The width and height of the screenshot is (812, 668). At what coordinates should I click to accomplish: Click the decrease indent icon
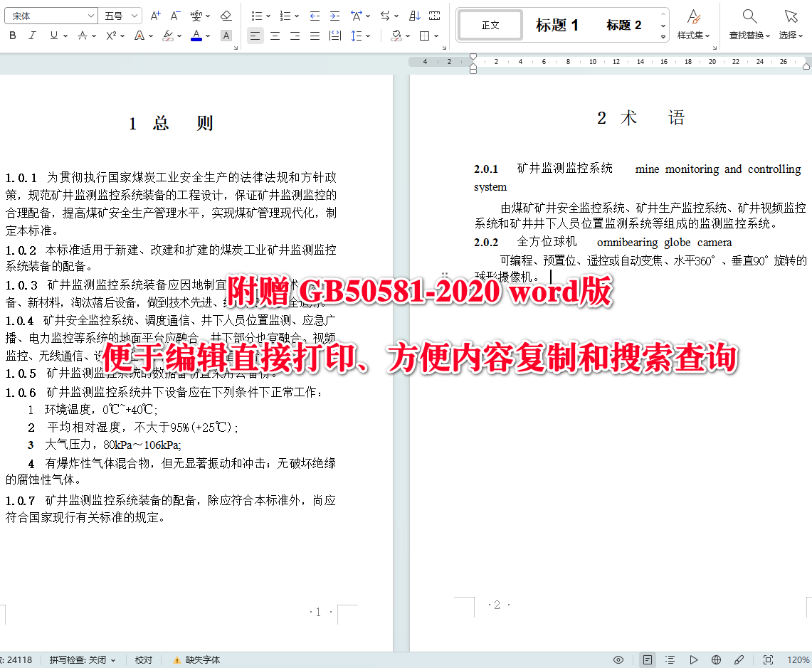click(x=315, y=16)
